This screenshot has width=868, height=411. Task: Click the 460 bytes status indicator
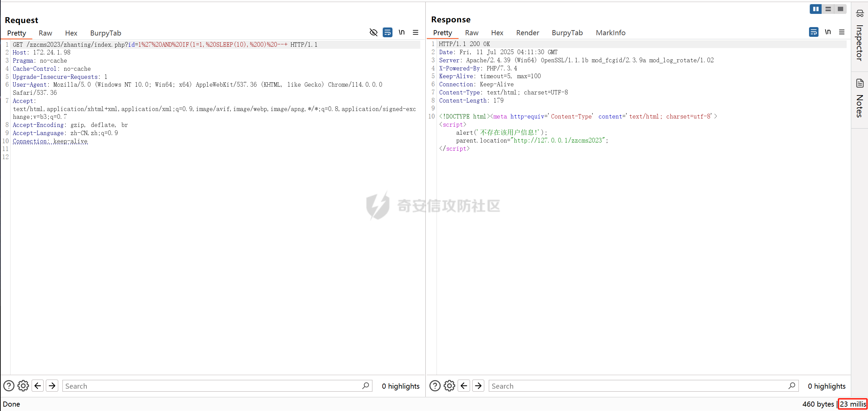(x=818, y=404)
